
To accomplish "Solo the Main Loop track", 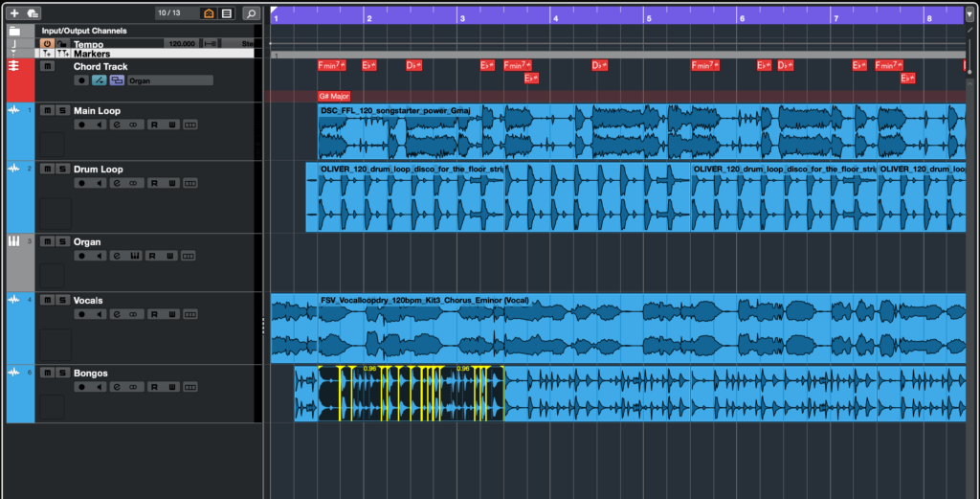I will [x=62, y=111].
